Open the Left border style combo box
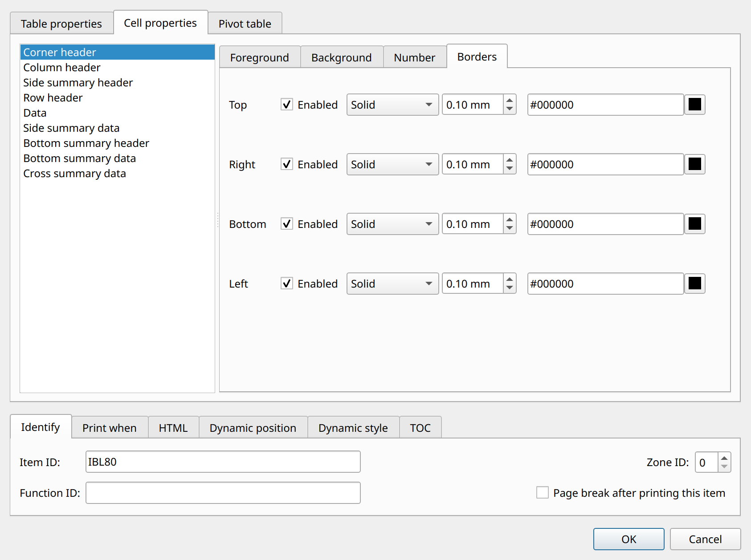The height and width of the screenshot is (560, 751). tap(392, 284)
